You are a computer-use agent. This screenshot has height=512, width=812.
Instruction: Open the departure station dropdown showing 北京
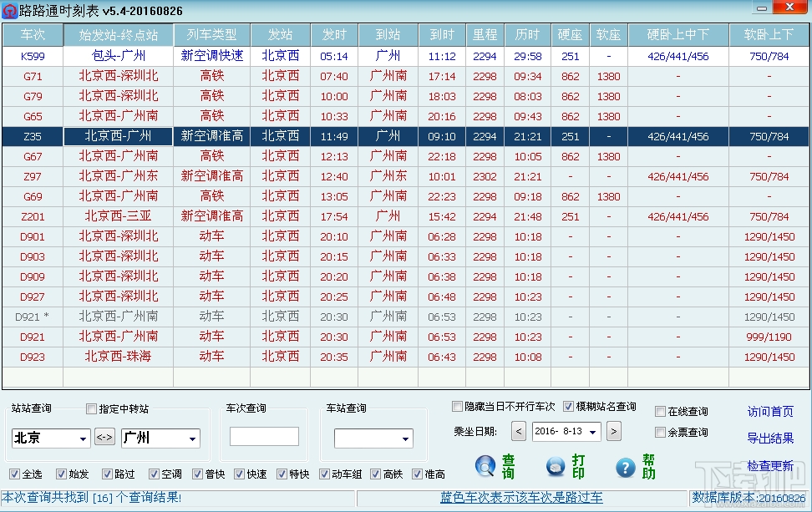click(x=84, y=436)
